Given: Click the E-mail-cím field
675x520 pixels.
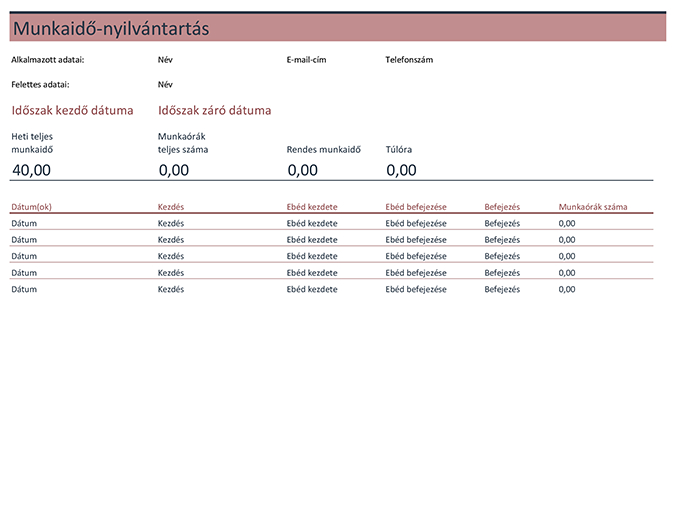Looking at the screenshot, I should point(307,60).
